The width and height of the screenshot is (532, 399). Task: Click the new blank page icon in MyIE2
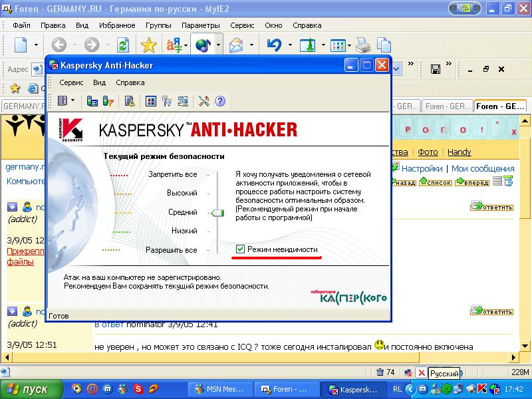21,45
